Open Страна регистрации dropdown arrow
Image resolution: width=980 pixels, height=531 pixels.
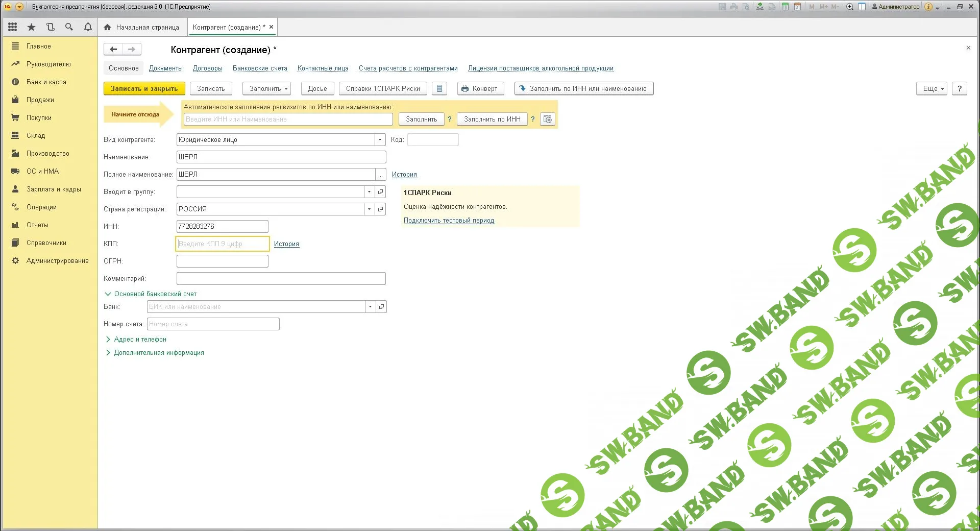[x=369, y=209]
